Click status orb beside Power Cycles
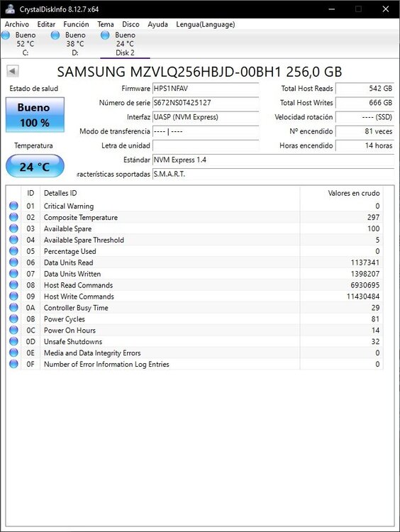Image resolution: width=400 pixels, height=532 pixels. click(13, 319)
